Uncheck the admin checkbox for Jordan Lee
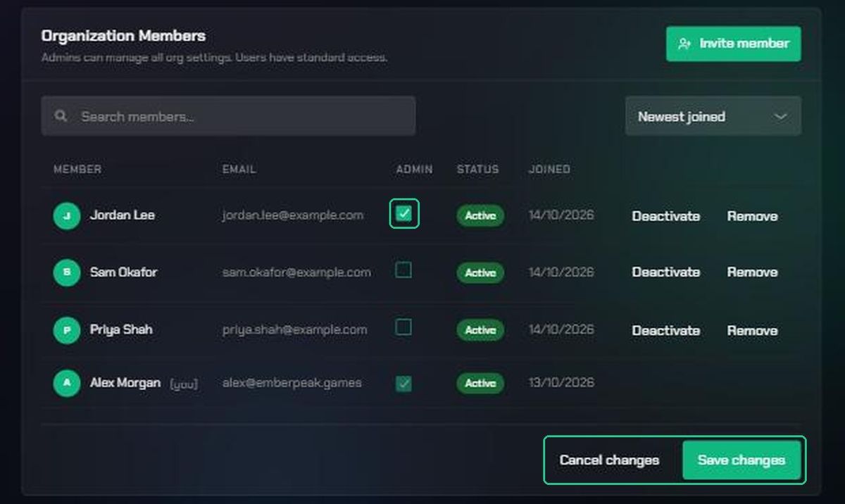 point(404,214)
